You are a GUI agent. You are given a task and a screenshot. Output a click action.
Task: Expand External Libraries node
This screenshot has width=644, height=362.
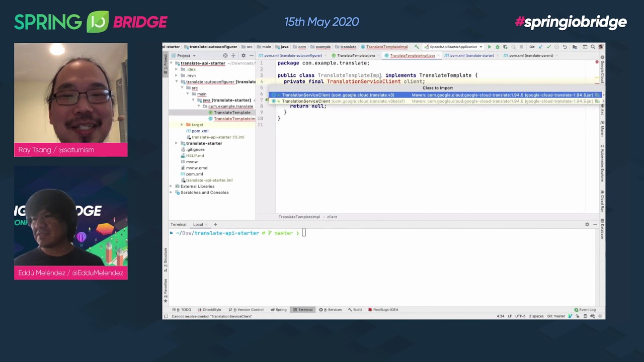pos(171,186)
